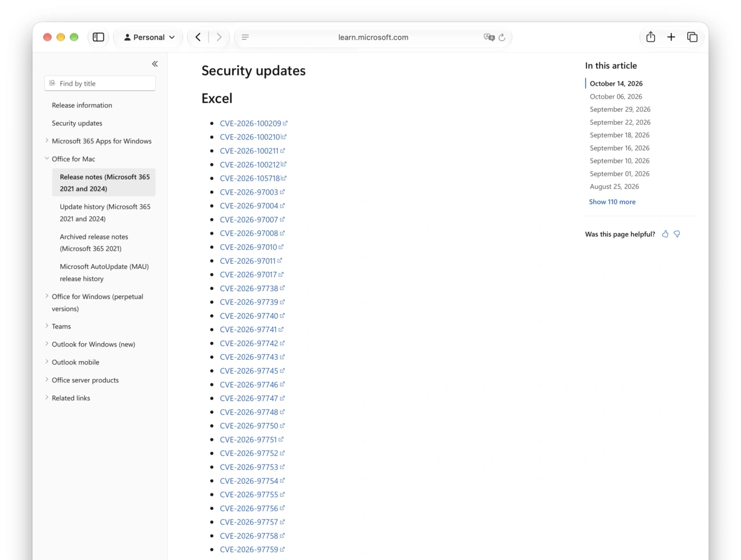
Task: Open the CVE-2026-100209 link
Action: (254, 123)
